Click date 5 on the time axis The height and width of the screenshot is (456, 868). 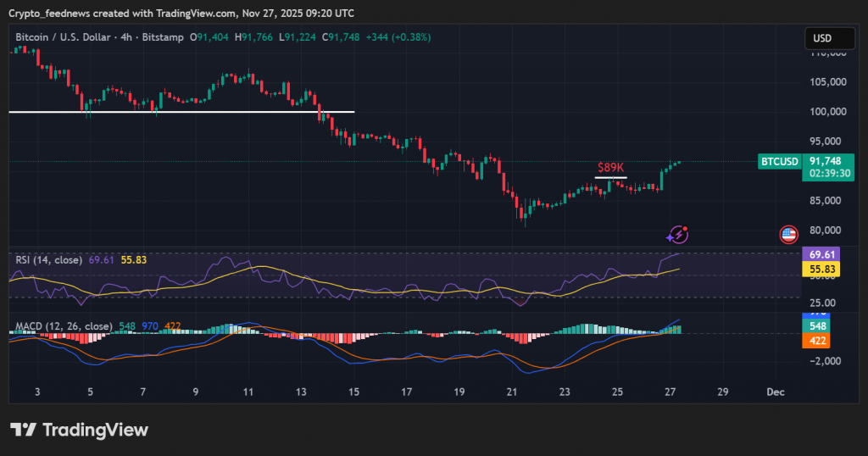90,392
